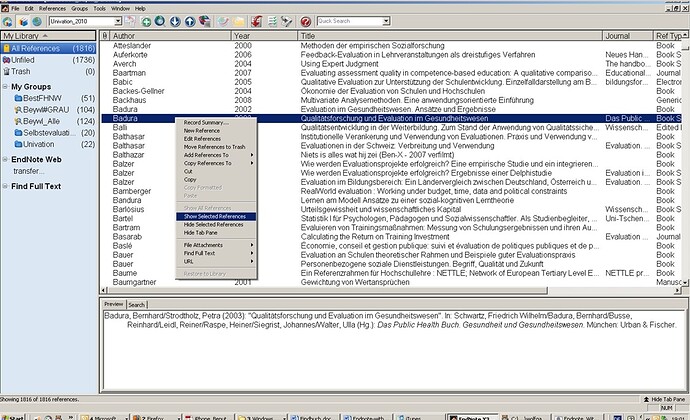
Task: Choose Edit References in context menu
Action: click(217, 139)
